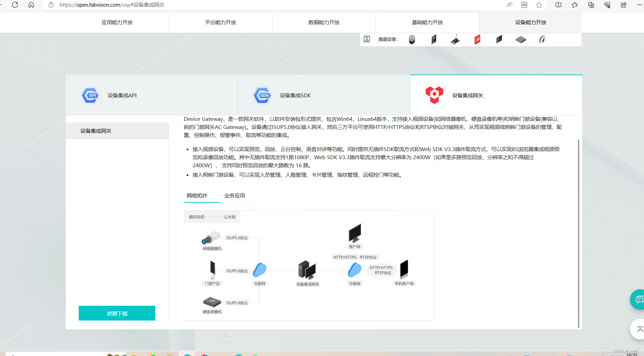The height and width of the screenshot is (356, 644).
Task: Refresh the page with the reload icon
Action: coord(15,5)
